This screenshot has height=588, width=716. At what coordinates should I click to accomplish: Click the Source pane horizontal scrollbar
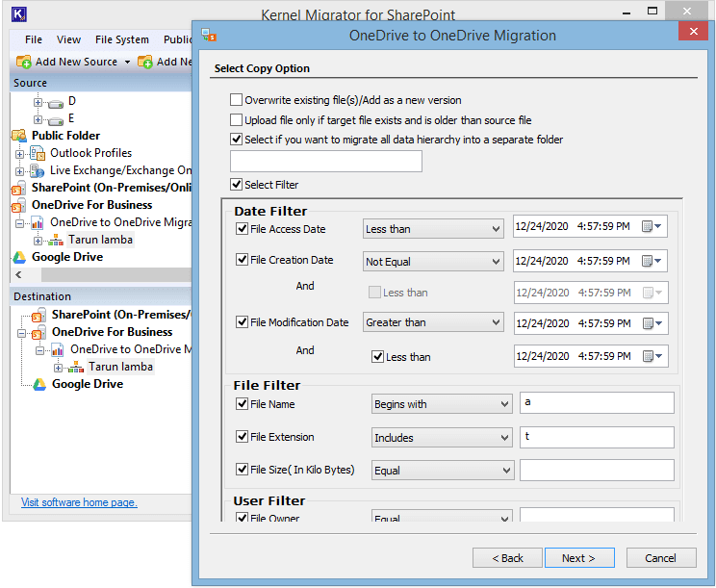pos(116,275)
